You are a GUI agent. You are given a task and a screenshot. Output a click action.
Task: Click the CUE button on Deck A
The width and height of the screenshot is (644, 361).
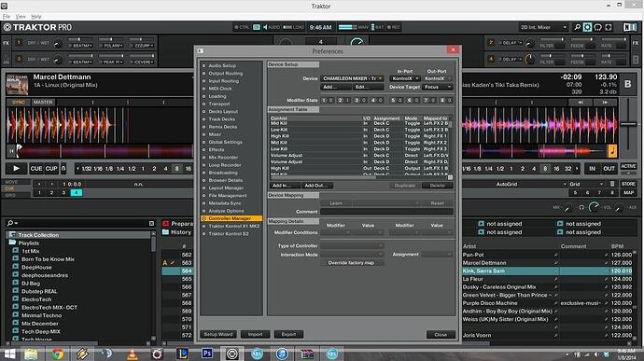36,169
